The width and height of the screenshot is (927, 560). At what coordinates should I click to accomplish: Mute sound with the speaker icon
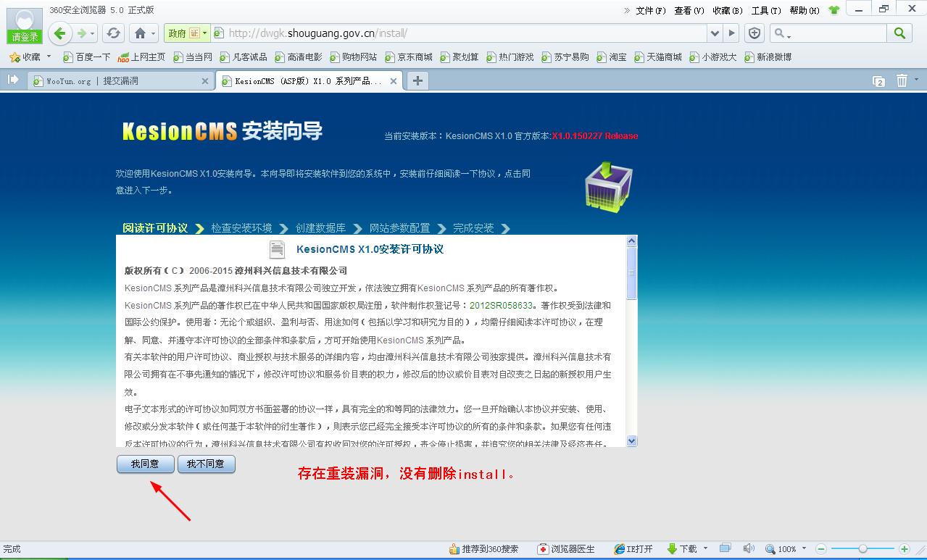749,548
